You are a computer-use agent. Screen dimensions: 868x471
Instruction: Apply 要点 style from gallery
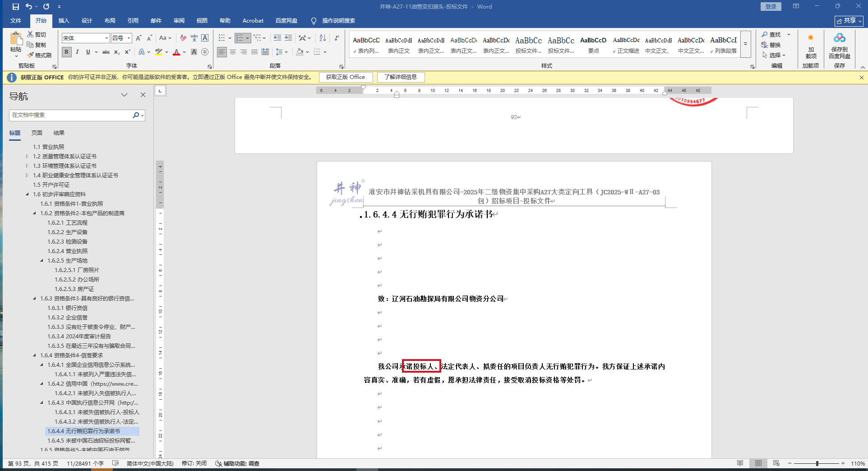click(593, 45)
